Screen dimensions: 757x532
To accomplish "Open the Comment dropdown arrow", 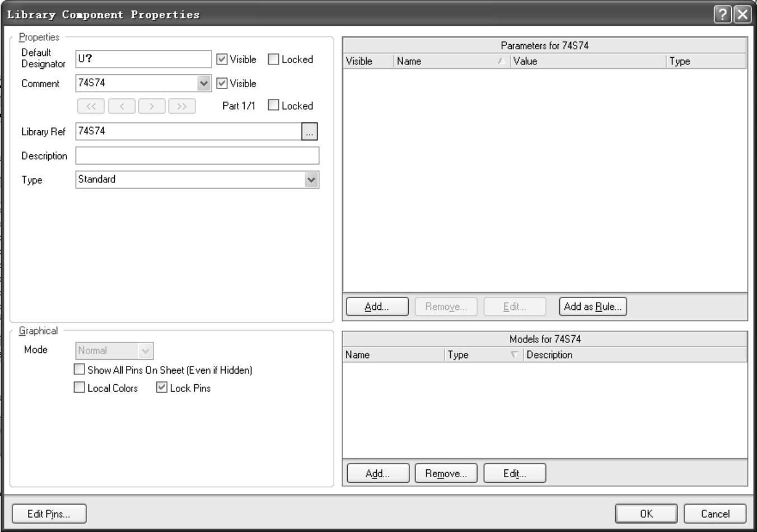I will [204, 83].
